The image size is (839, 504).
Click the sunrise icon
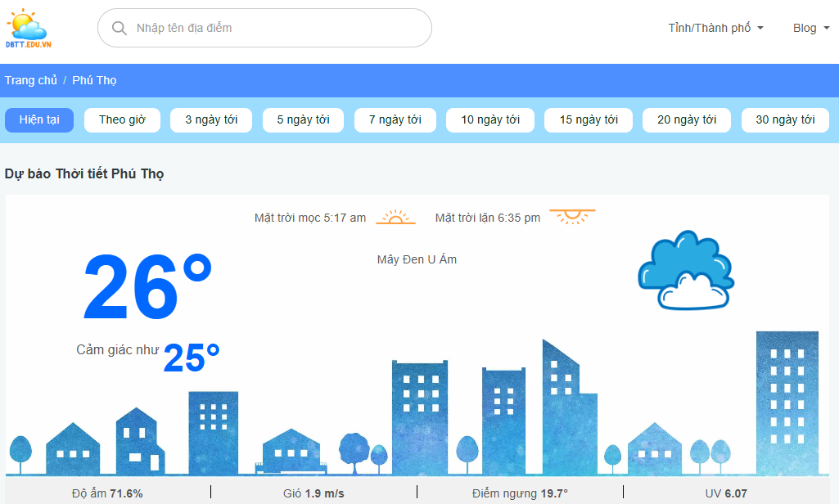pos(395,218)
